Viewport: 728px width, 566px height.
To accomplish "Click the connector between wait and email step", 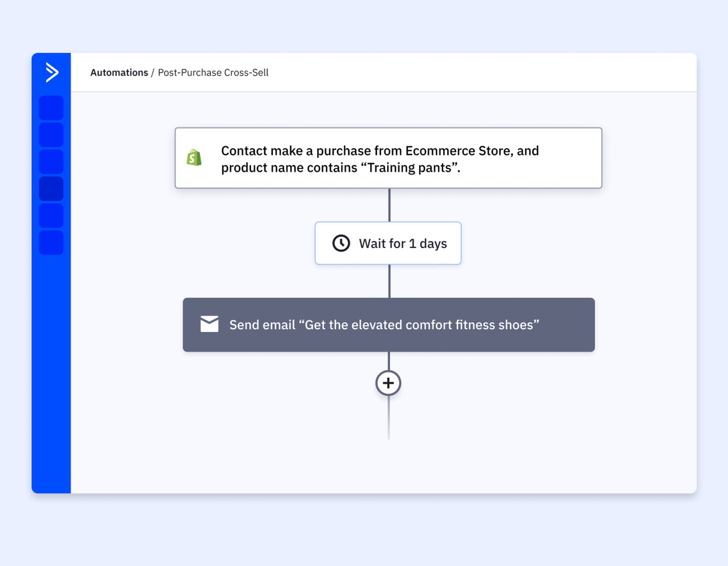I will (389, 281).
